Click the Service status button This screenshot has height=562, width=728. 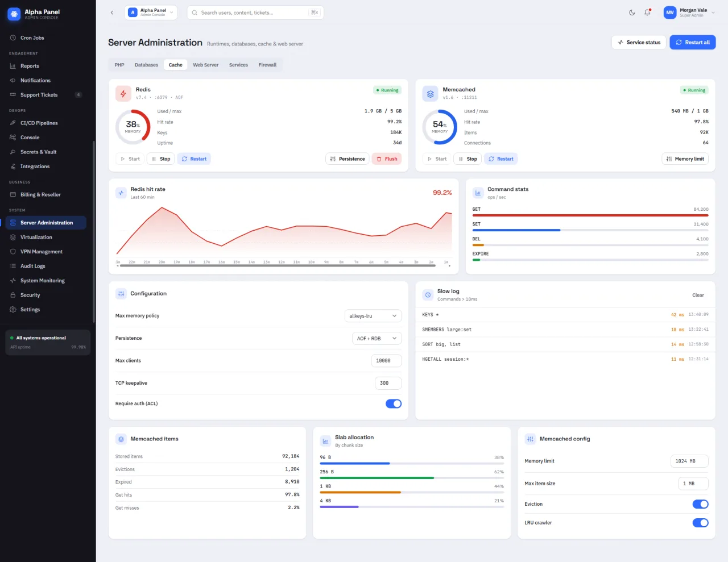(639, 43)
